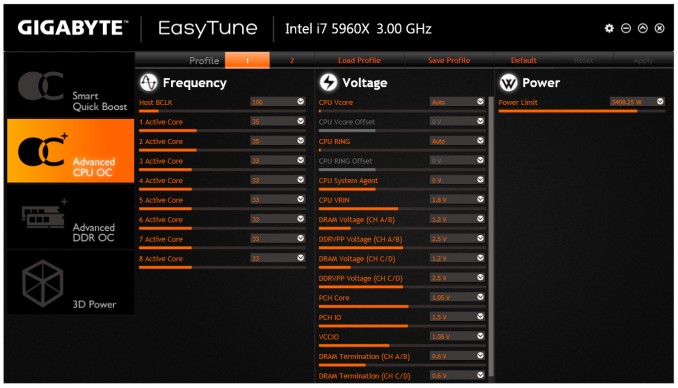This screenshot has width=678, height=388.
Task: Open the 1 Active Core dropdown
Action: pyautogui.click(x=301, y=121)
